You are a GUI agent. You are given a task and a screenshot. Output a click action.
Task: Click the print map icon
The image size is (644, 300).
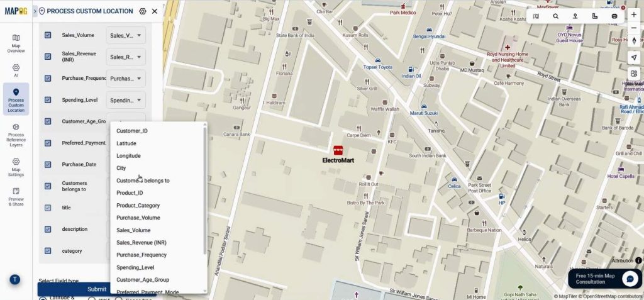click(614, 16)
